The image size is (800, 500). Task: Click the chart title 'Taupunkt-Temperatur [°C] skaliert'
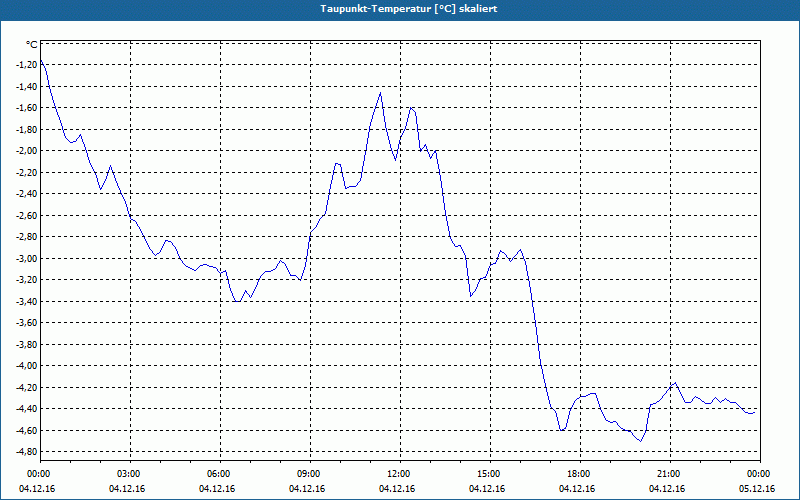coord(409,9)
